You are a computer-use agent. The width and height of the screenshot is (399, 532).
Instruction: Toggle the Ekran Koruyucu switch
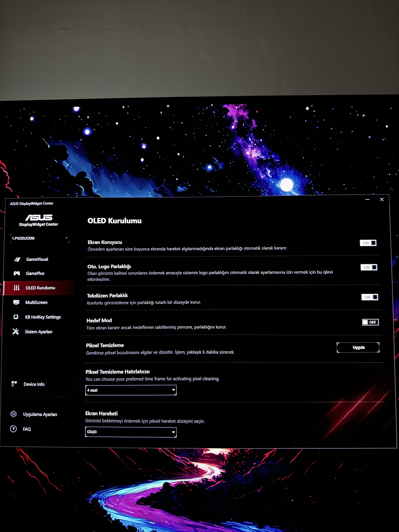click(368, 243)
